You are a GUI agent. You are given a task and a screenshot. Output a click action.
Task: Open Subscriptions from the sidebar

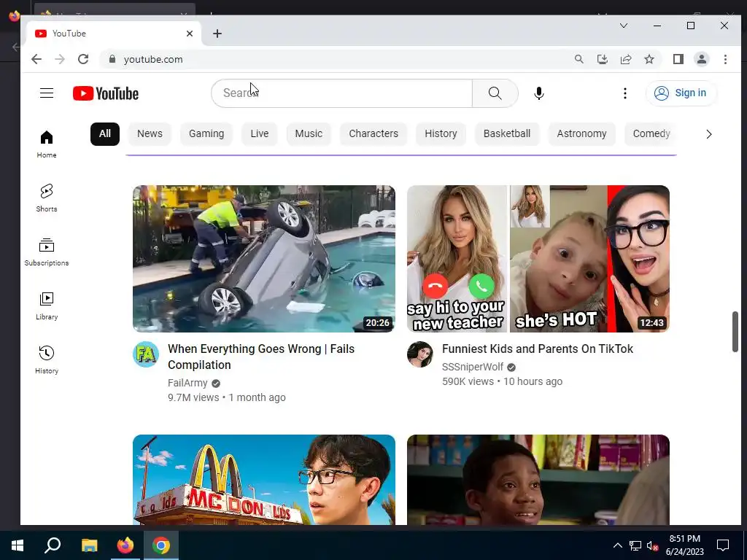point(47,252)
